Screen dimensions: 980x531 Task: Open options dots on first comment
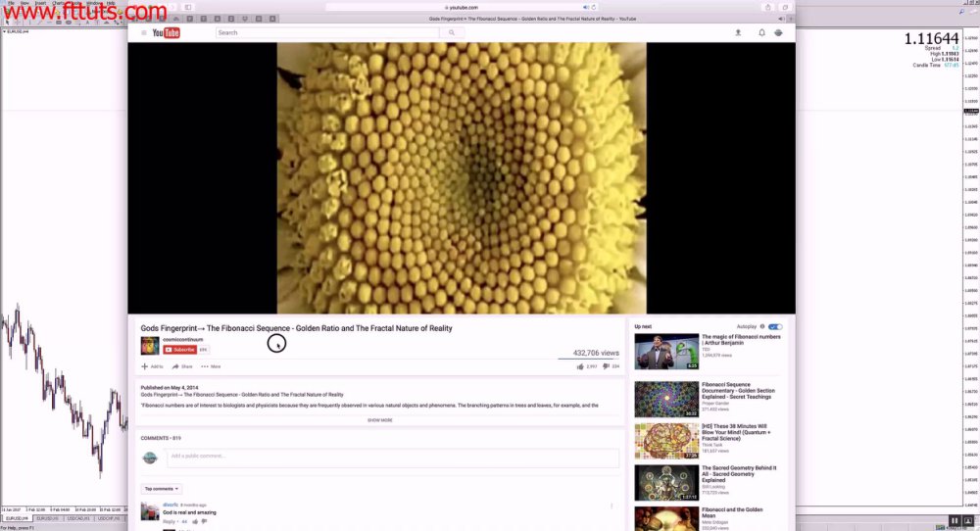[x=612, y=506]
